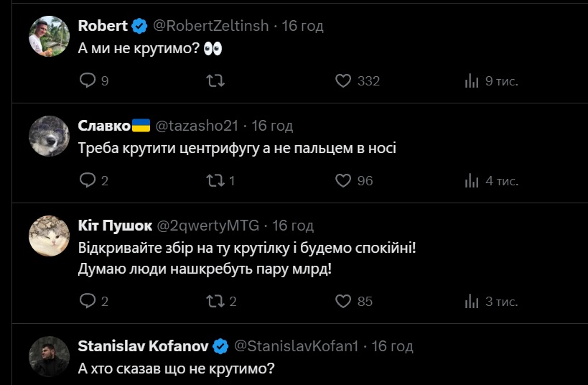Click Кіт Пушок's cat avatar

point(49,235)
